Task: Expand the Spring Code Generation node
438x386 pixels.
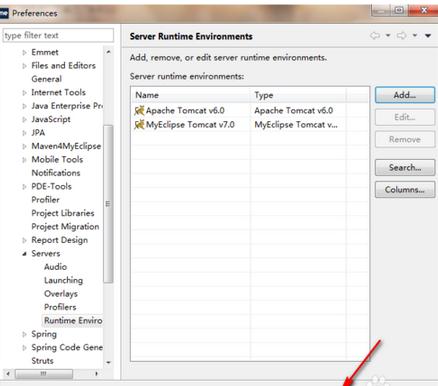Action: click(x=24, y=348)
